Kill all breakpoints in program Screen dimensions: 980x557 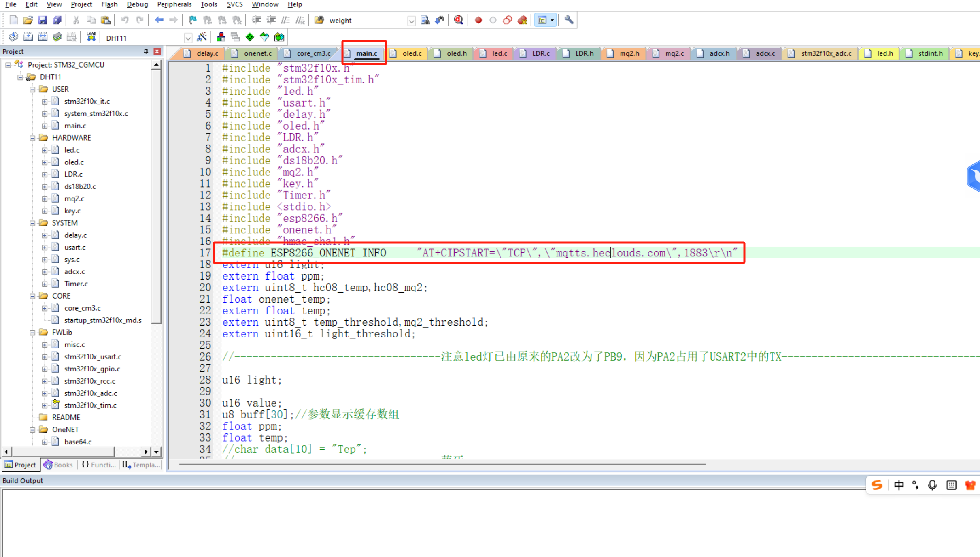[x=522, y=20]
